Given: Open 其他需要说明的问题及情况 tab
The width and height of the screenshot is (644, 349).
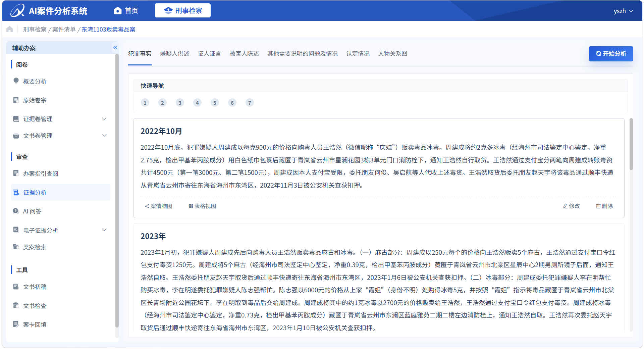Looking at the screenshot, I should click(x=303, y=54).
